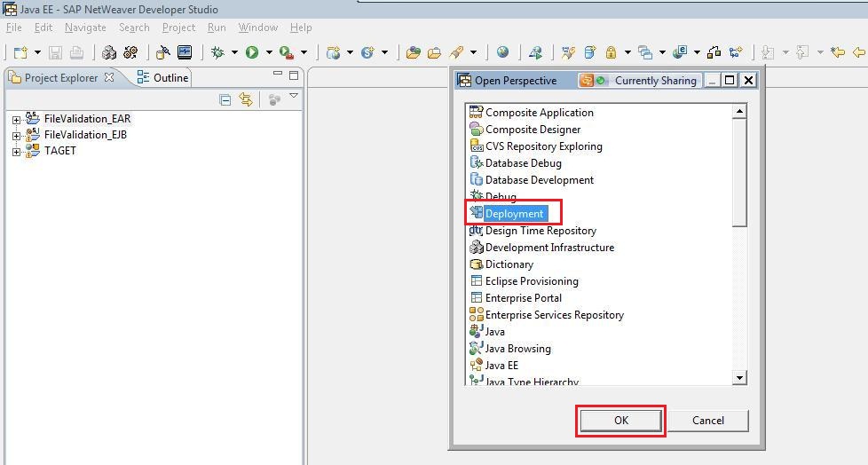The image size is (868, 465).
Task: Select the FileValidation_EAR project
Action: 88,118
